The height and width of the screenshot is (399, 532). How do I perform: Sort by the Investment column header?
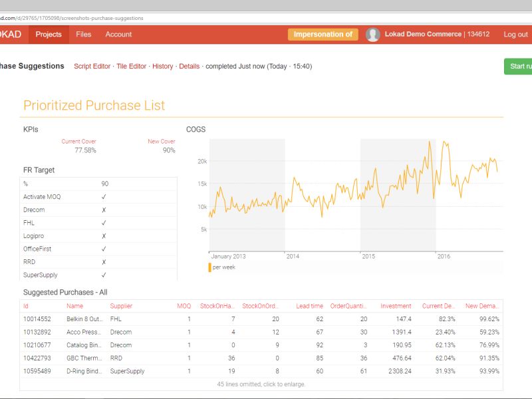pyautogui.click(x=396, y=306)
